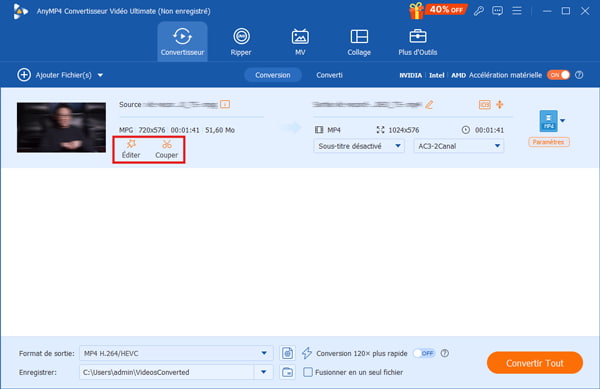Screen dimensions: 600x389
Task: Click the output duration 00:01:41 text
Action: pyautogui.click(x=489, y=130)
